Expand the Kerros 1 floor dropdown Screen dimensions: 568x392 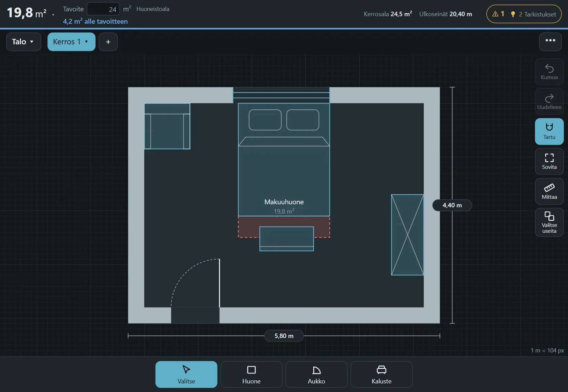[x=71, y=42]
